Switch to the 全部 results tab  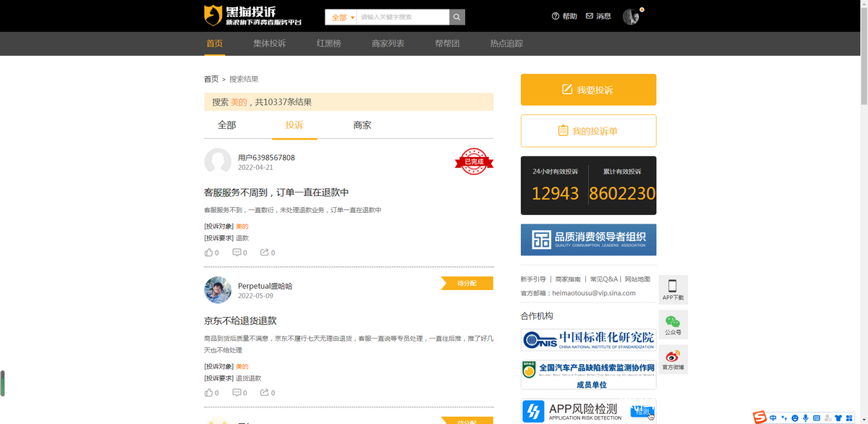click(x=226, y=125)
